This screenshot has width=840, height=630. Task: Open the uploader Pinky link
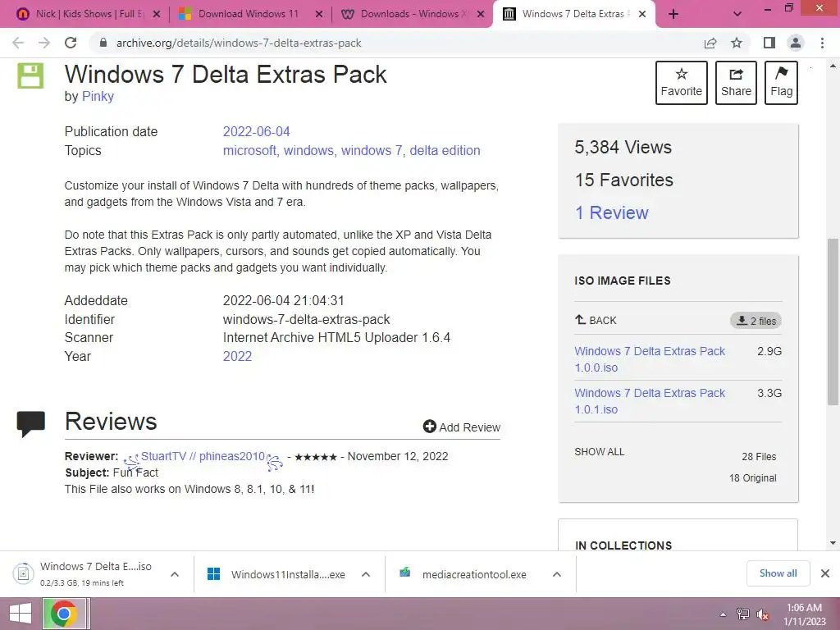coord(98,97)
